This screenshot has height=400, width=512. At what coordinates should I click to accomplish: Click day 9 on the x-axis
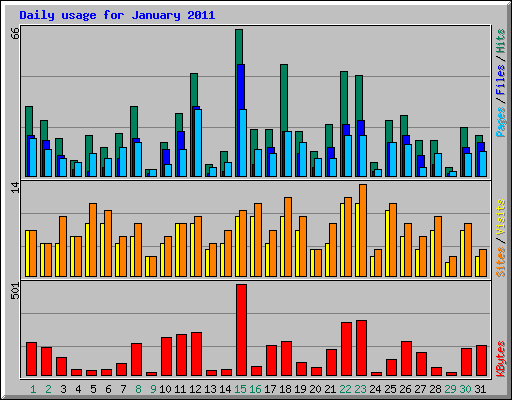(153, 389)
